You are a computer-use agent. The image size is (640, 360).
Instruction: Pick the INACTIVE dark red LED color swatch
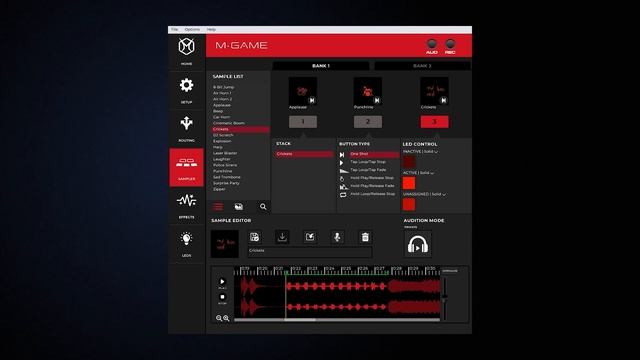(x=409, y=162)
